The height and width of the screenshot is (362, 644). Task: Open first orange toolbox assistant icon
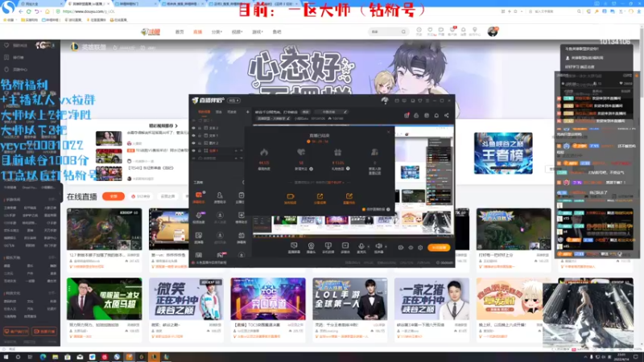tap(199, 195)
